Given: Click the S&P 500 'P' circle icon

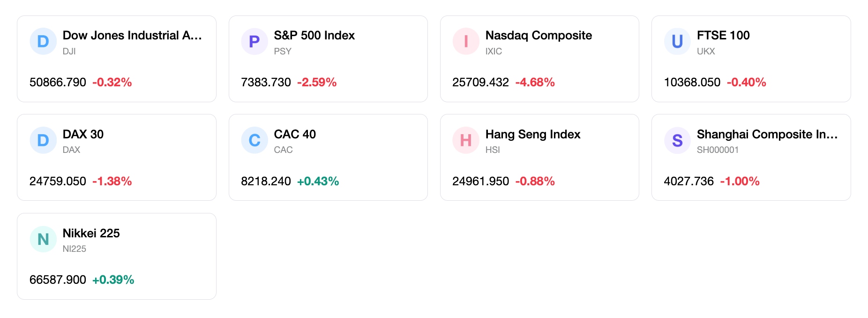Looking at the screenshot, I should [254, 41].
